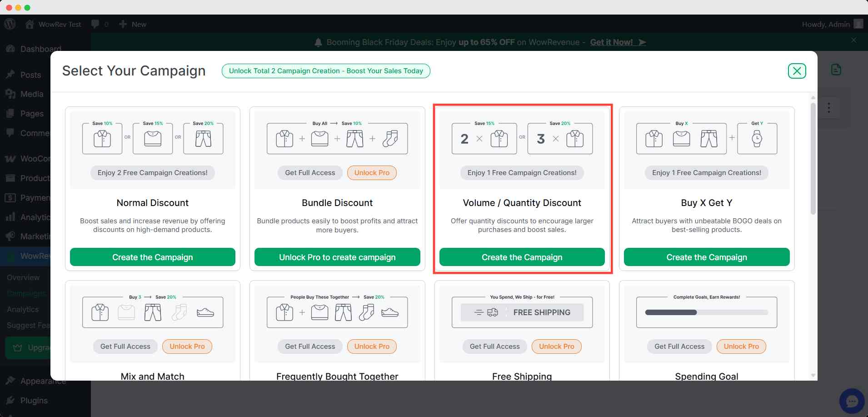Close the Select Your Campaign modal
This screenshot has height=417, width=868.
coord(797,71)
